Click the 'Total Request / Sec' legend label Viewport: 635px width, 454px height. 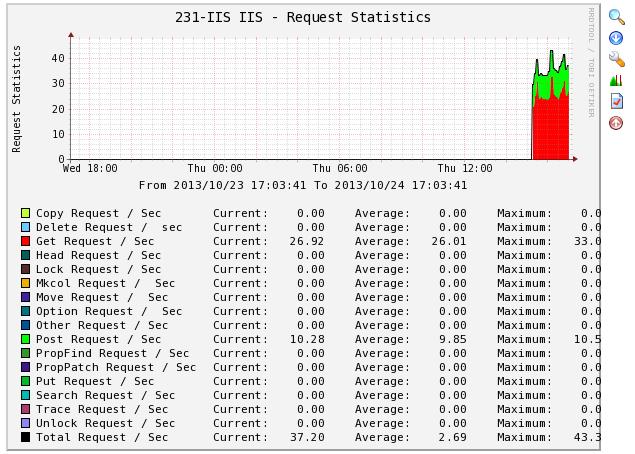click(x=102, y=437)
